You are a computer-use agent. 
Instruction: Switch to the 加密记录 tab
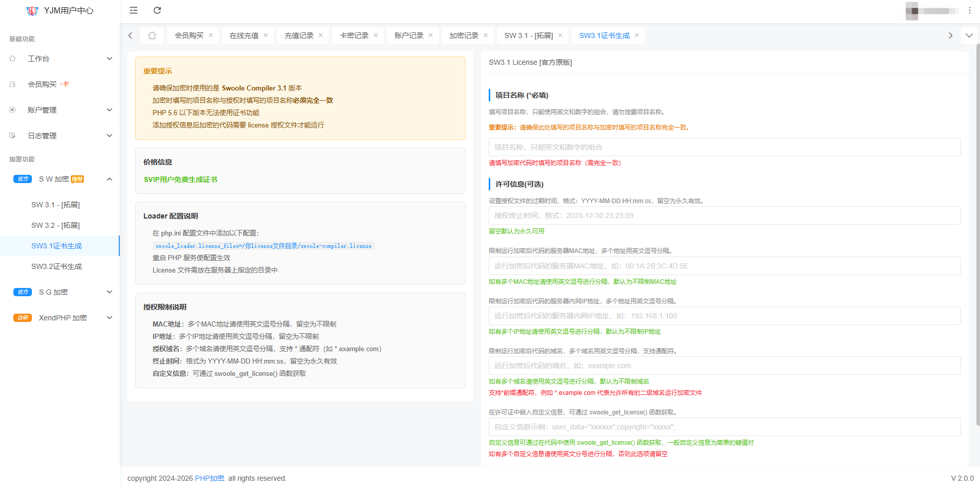point(464,35)
